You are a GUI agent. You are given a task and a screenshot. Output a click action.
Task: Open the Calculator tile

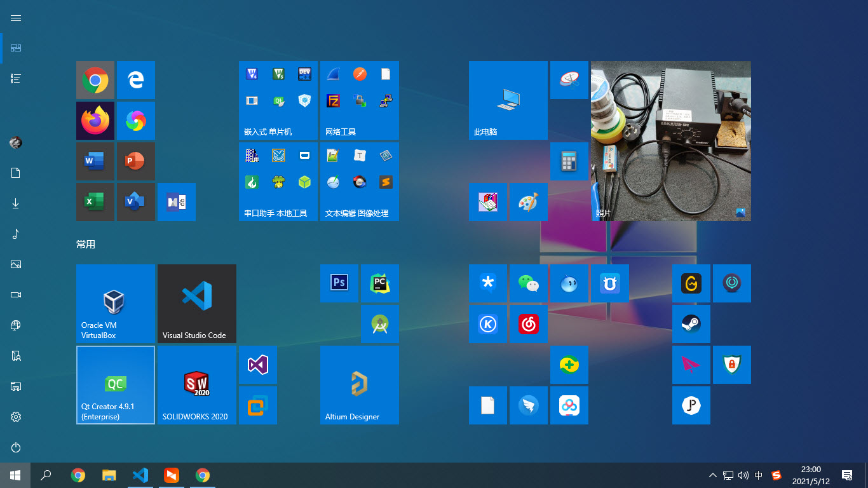pyautogui.click(x=569, y=161)
